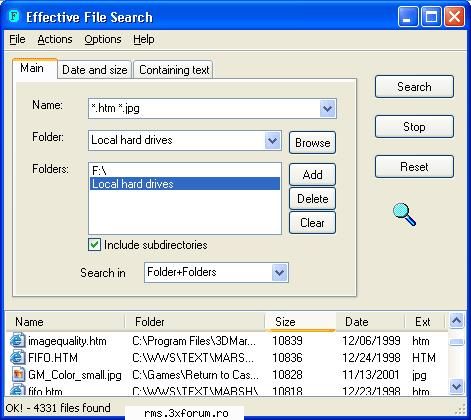Click the Stop button
This screenshot has width=471, height=420.
[x=414, y=127]
